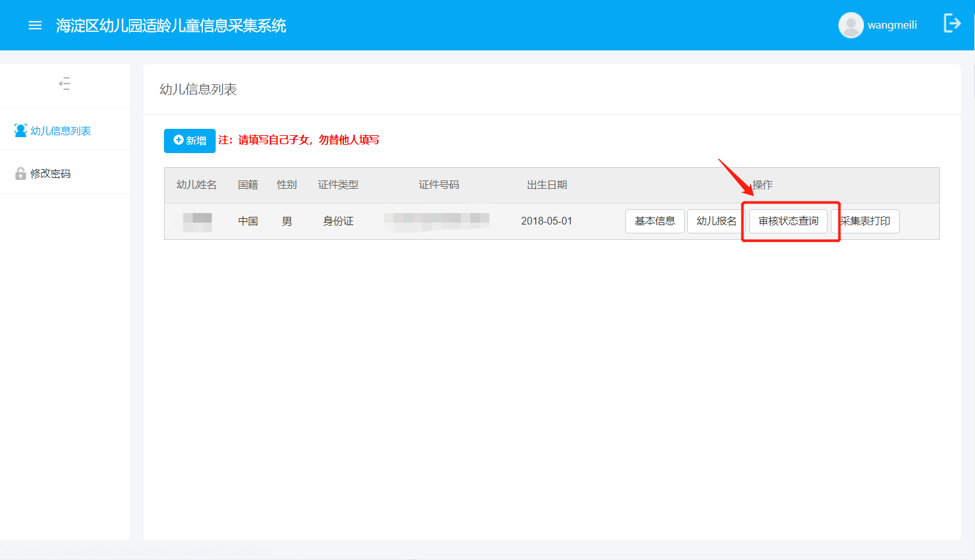This screenshot has width=975, height=560.
Task: Click the lock icon beside 修改密码
Action: coord(20,173)
